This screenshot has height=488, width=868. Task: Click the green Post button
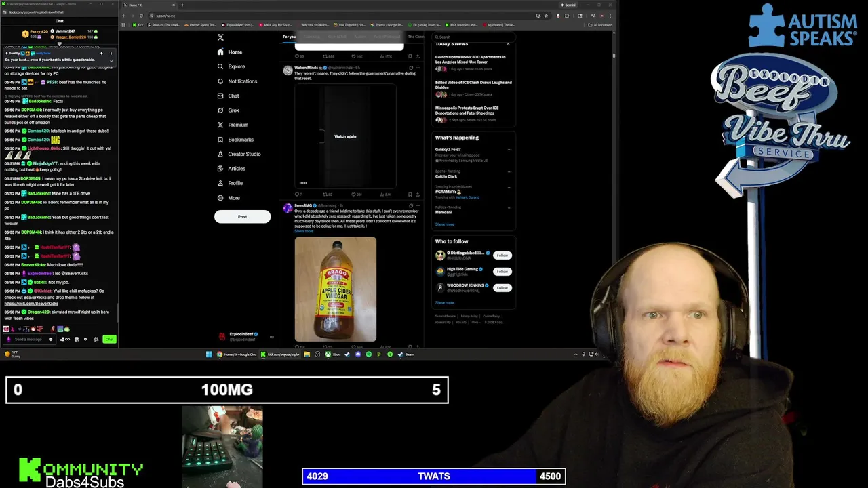click(242, 216)
